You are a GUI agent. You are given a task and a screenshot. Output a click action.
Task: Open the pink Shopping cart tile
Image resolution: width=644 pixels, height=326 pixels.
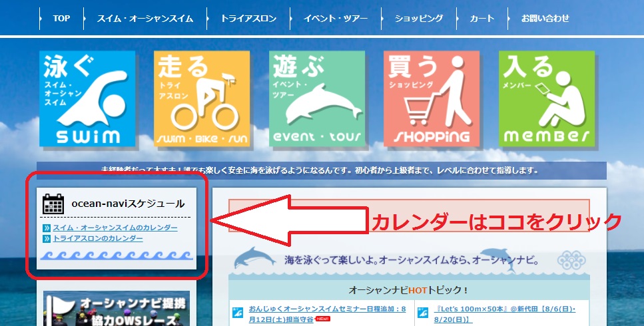432,98
